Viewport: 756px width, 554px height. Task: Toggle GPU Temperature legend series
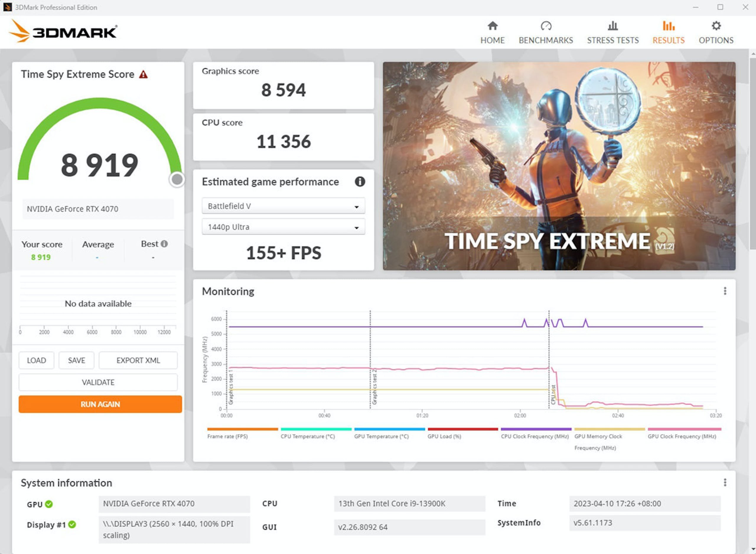[389, 433]
